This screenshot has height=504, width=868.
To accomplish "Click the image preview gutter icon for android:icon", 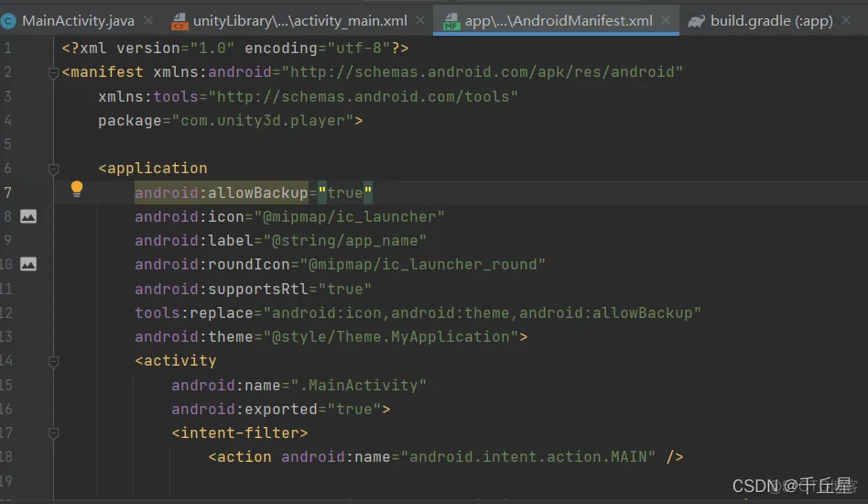I will coord(28,216).
